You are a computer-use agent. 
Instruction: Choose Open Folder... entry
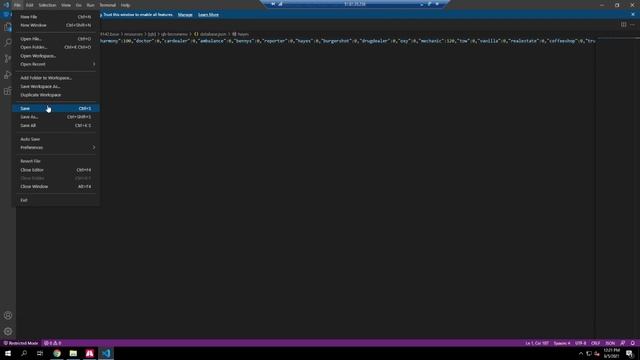pos(56,47)
